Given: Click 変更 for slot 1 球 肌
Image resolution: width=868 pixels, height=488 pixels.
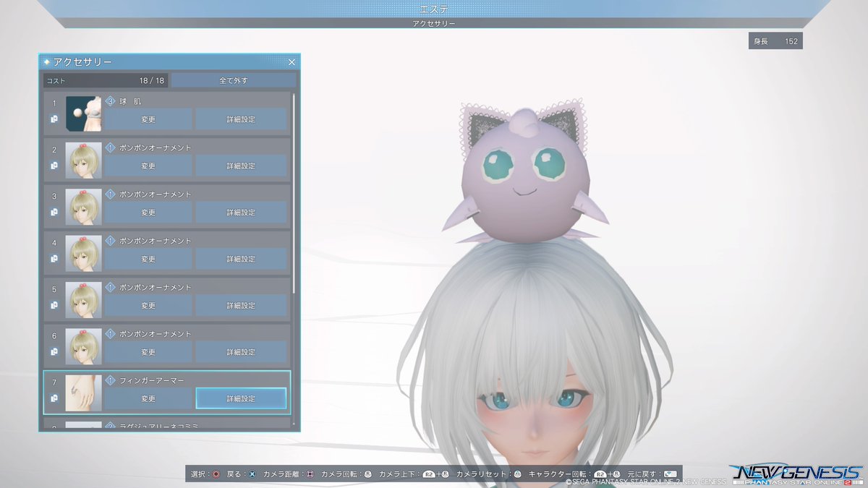Looking at the screenshot, I should (x=148, y=119).
